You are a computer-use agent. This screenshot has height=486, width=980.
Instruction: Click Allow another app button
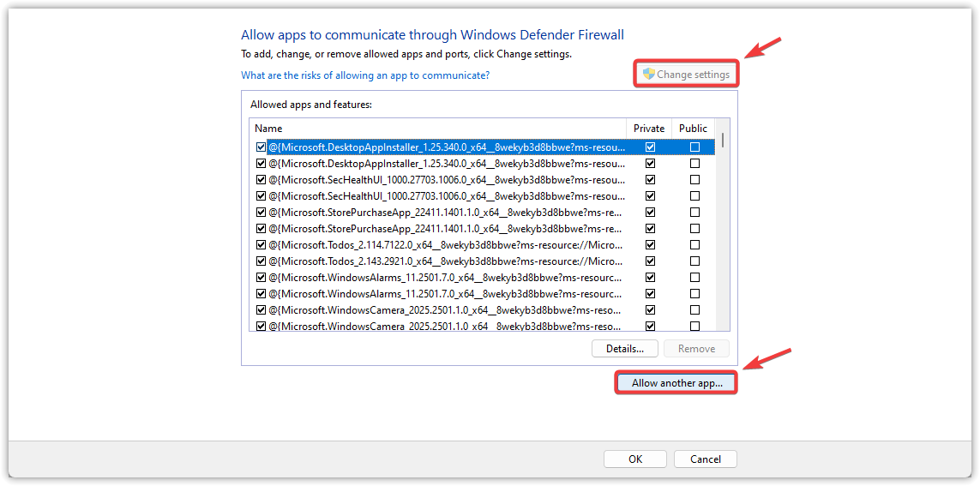click(676, 383)
